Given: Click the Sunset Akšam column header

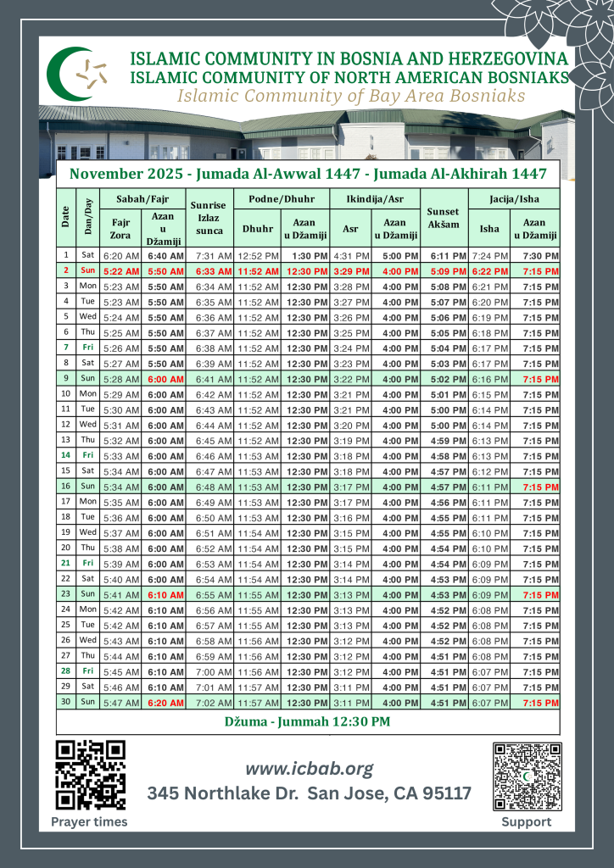Looking at the screenshot, I should coord(444,217).
